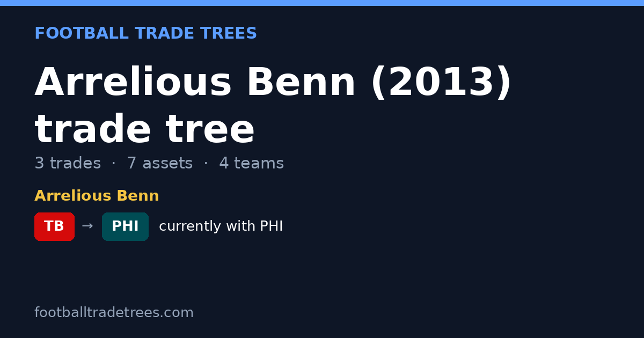Viewport: 644px width, 338px height.
Task: Click the arrow between TB and PHI
Action: coord(87,226)
